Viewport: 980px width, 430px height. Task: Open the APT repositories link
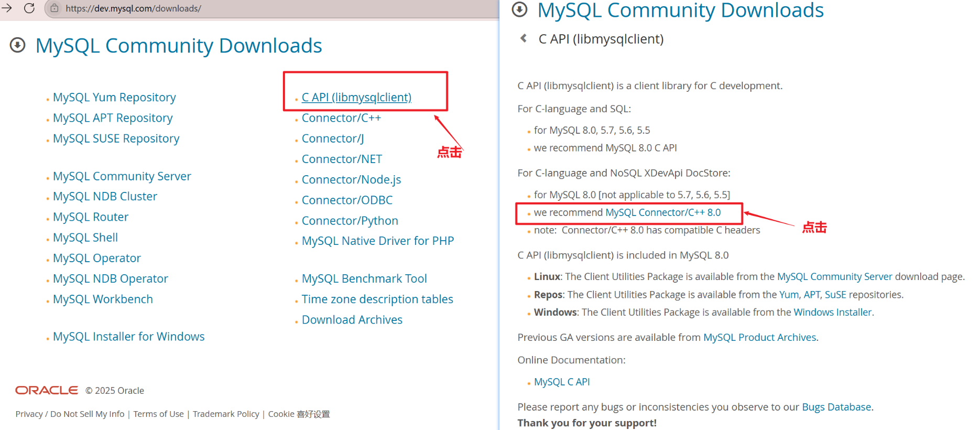click(x=812, y=295)
